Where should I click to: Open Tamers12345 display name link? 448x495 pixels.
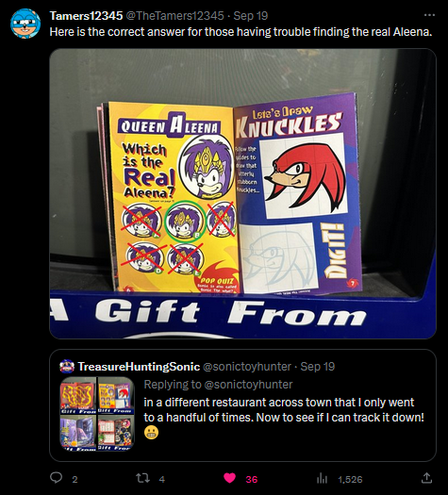pyautogui.click(x=86, y=15)
